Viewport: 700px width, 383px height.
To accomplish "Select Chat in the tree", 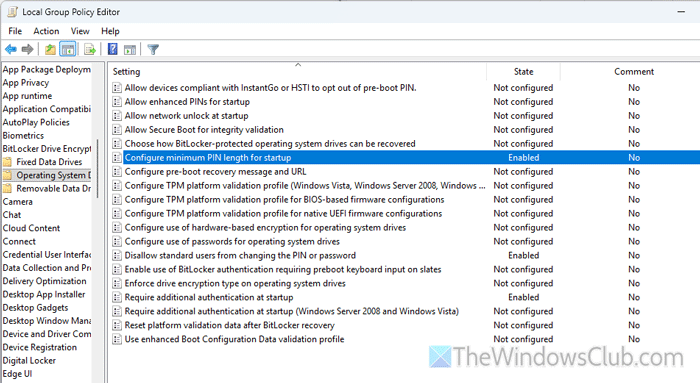I will coord(12,215).
